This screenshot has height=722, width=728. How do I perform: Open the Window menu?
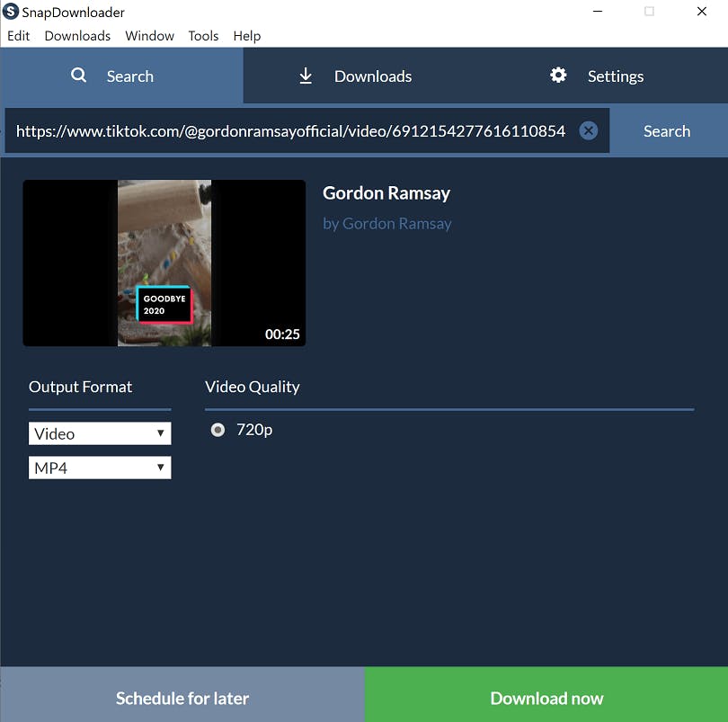[x=149, y=36]
